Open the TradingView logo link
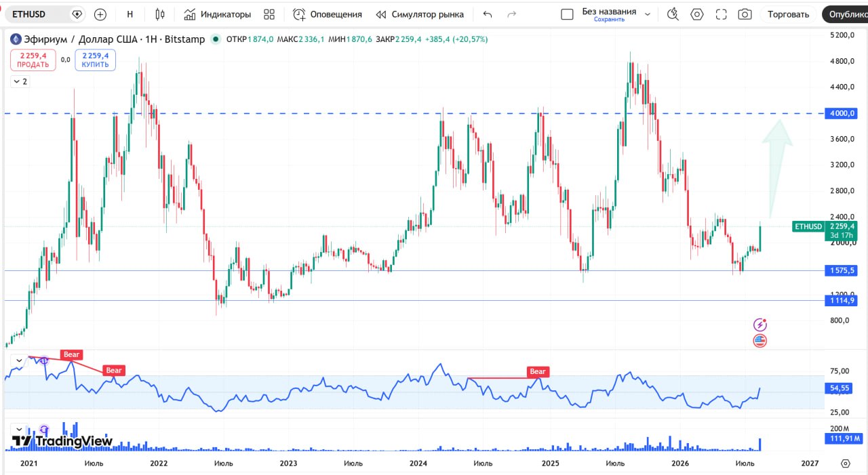The width and height of the screenshot is (868, 475). point(62,441)
